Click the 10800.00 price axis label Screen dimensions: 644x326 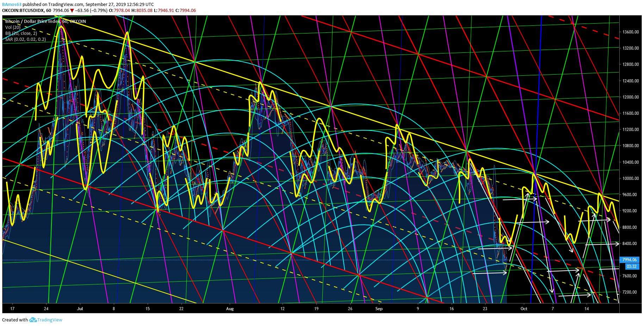631,146
